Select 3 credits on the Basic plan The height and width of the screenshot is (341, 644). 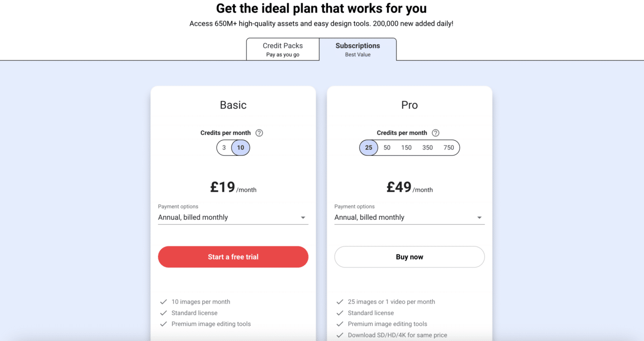pyautogui.click(x=224, y=147)
